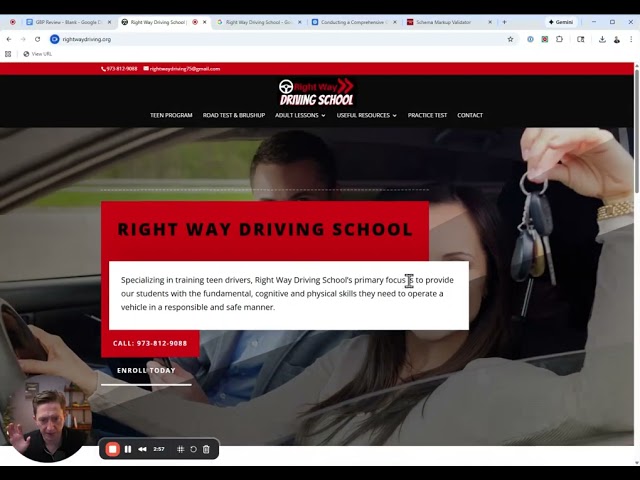Email rightwaydriving75@gmail.com from the top bar
Image resolution: width=640 pixels, height=480 pixels.
tap(182, 69)
